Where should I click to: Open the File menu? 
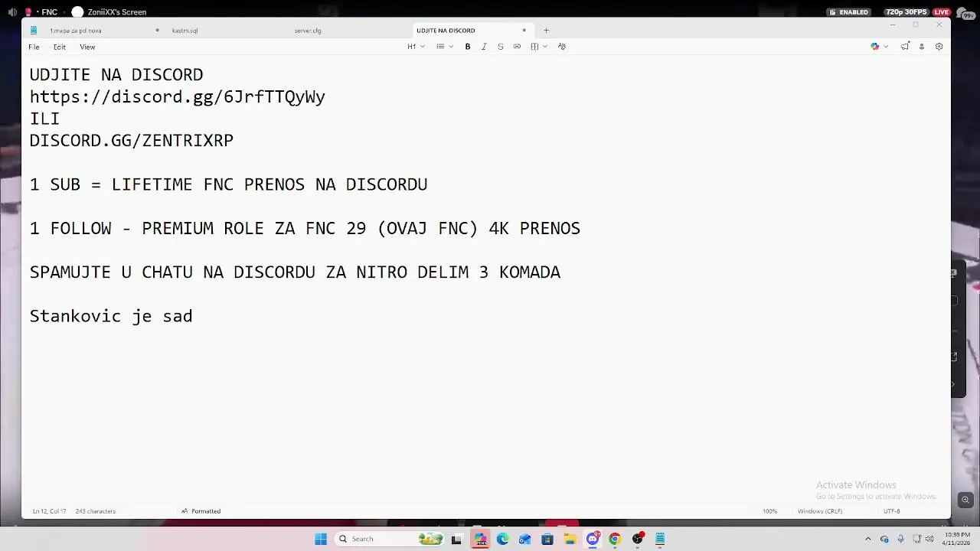tap(34, 47)
